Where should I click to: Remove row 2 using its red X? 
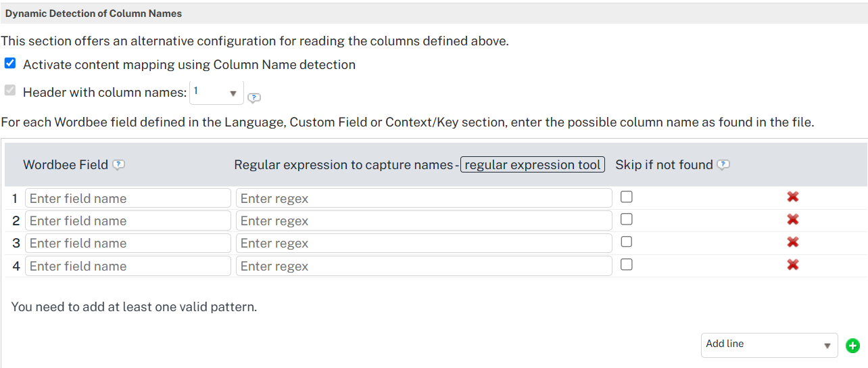click(793, 219)
